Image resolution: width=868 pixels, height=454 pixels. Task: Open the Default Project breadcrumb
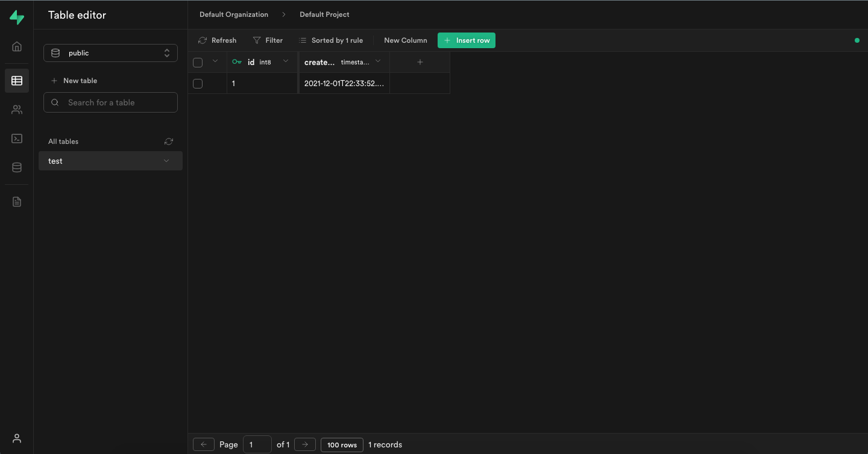tap(324, 14)
